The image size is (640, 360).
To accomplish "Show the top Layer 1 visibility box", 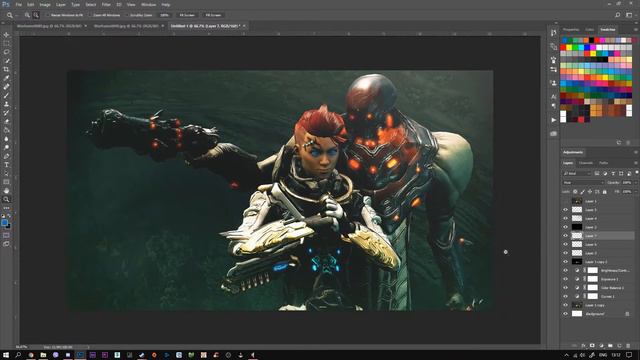I will click(x=566, y=201).
